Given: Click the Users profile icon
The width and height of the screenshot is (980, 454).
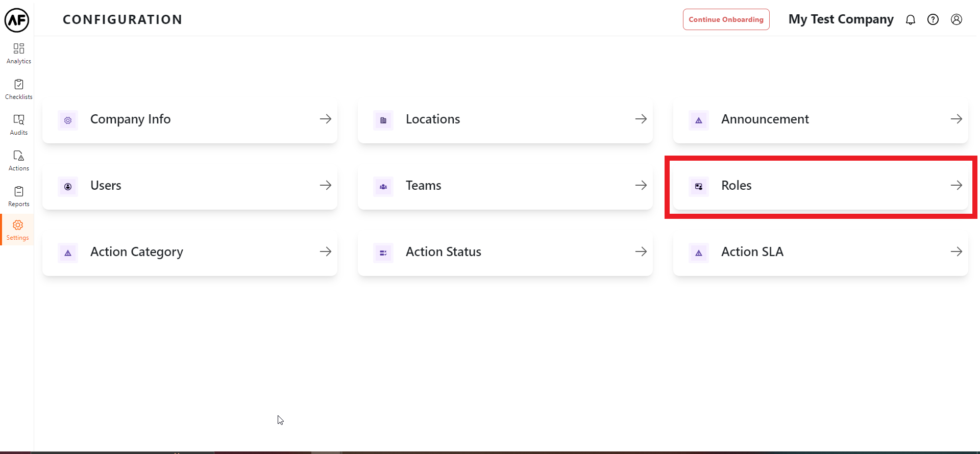Looking at the screenshot, I should tap(68, 187).
